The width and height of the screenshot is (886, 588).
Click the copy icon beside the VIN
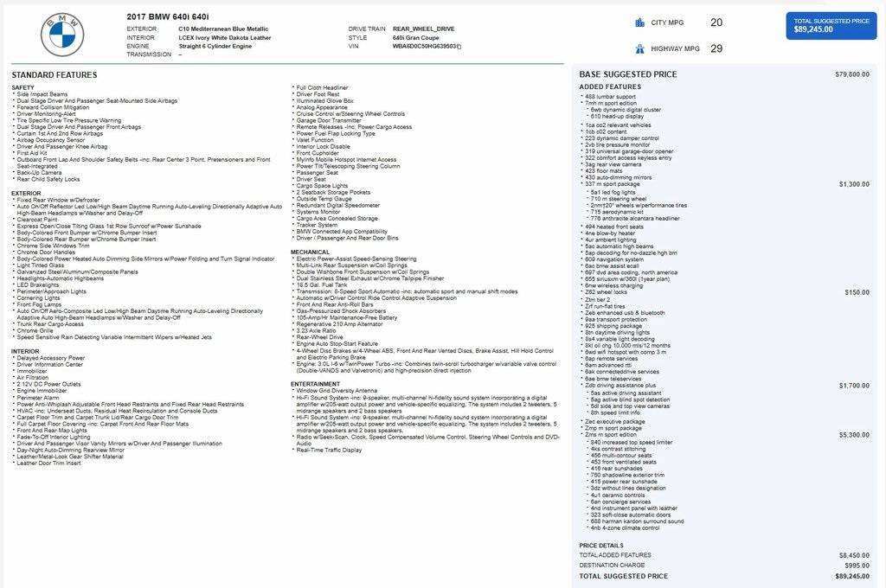(459, 47)
